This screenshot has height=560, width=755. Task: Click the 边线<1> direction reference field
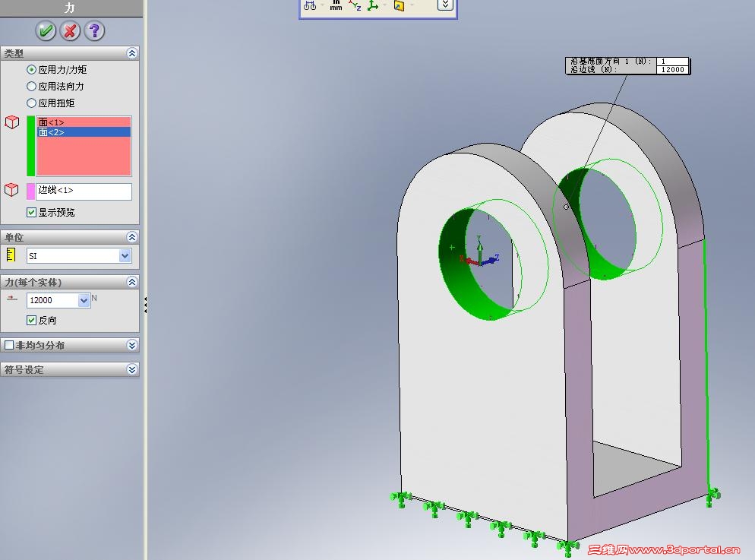84,191
